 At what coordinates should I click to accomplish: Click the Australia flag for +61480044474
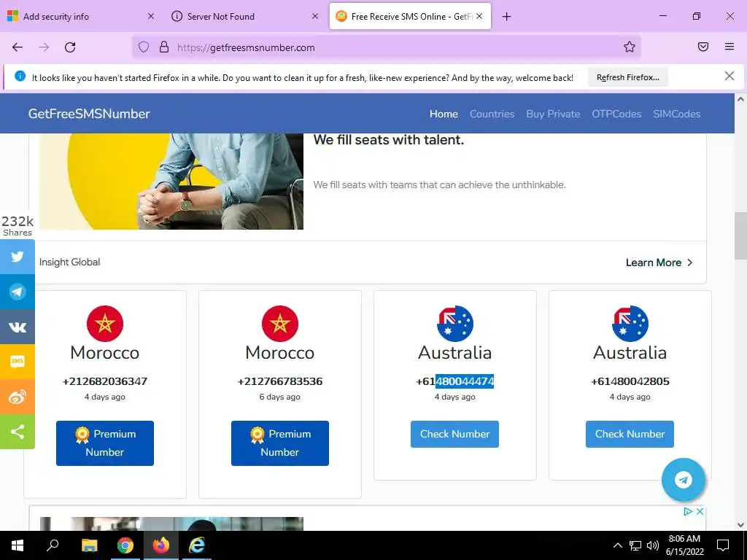coord(455,324)
